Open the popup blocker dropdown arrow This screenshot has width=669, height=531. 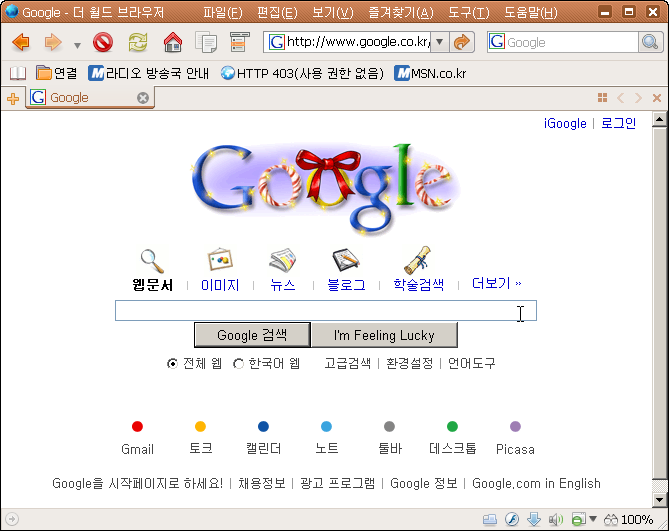tap(593, 519)
